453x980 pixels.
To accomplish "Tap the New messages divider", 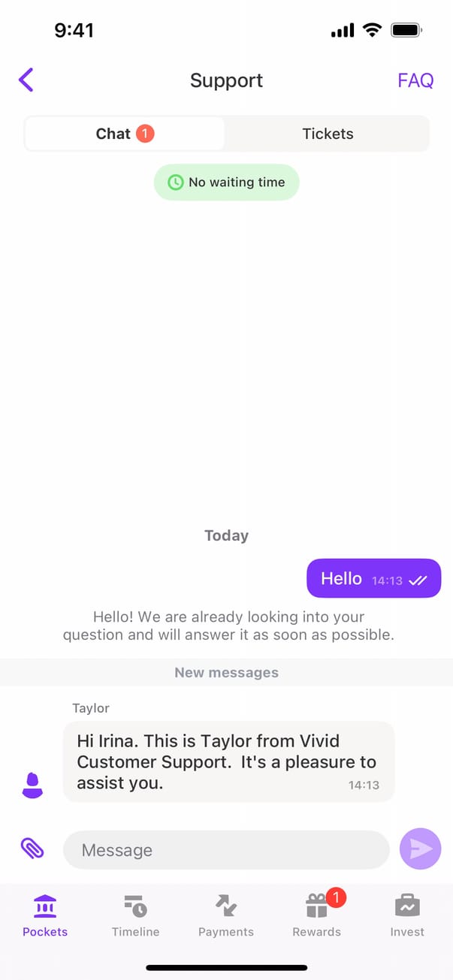I will point(226,673).
